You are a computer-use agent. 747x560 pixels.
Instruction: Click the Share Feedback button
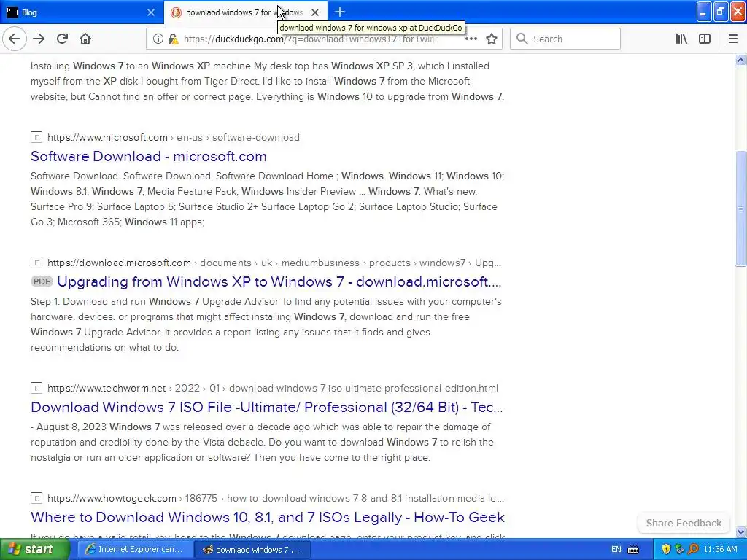[684, 523]
